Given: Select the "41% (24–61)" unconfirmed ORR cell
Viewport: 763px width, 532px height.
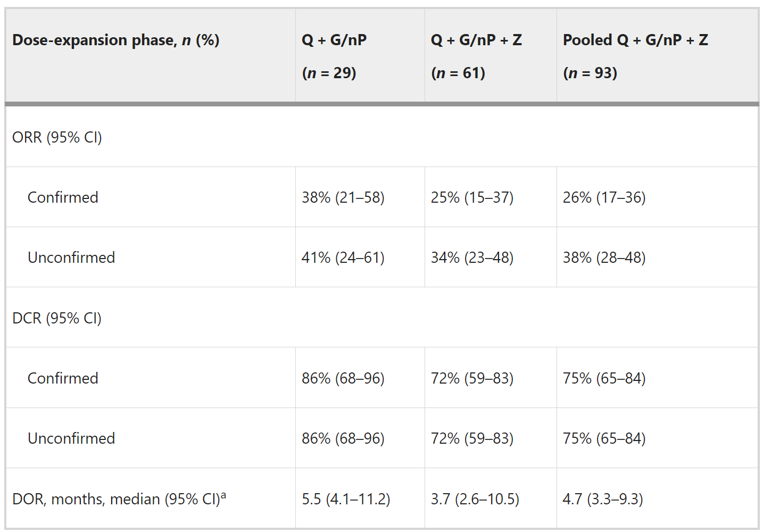Looking at the screenshot, I should point(343,257).
